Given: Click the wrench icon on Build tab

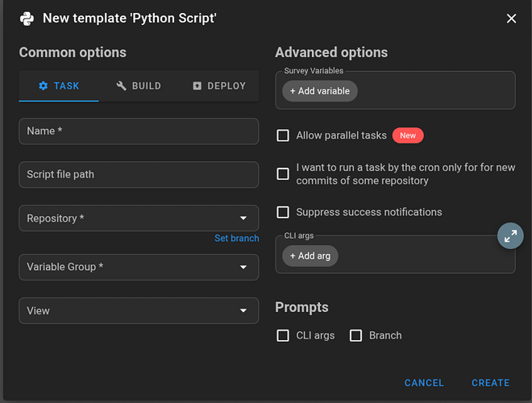Looking at the screenshot, I should [x=122, y=86].
